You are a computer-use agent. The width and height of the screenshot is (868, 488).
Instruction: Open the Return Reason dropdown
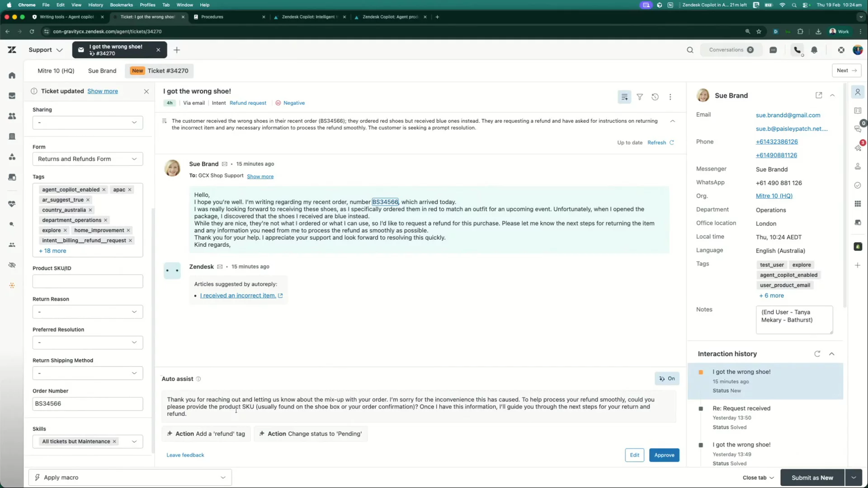pyautogui.click(x=88, y=312)
